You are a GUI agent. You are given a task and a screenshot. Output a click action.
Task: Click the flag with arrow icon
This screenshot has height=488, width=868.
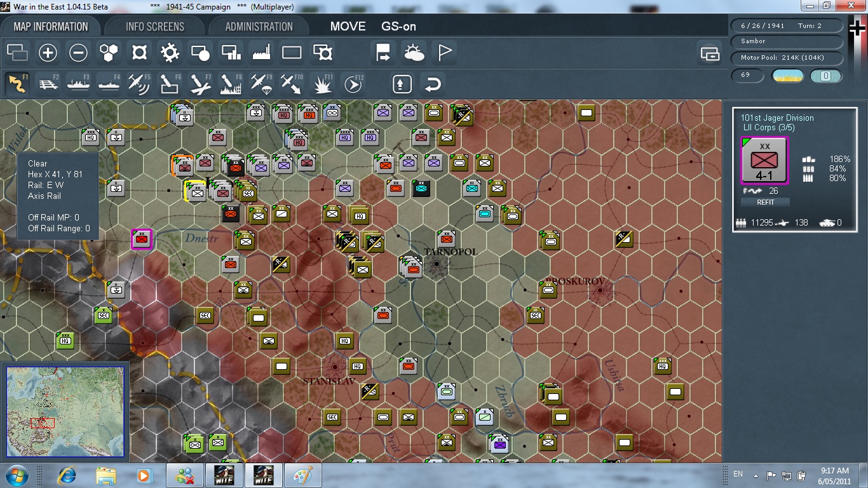point(383,53)
